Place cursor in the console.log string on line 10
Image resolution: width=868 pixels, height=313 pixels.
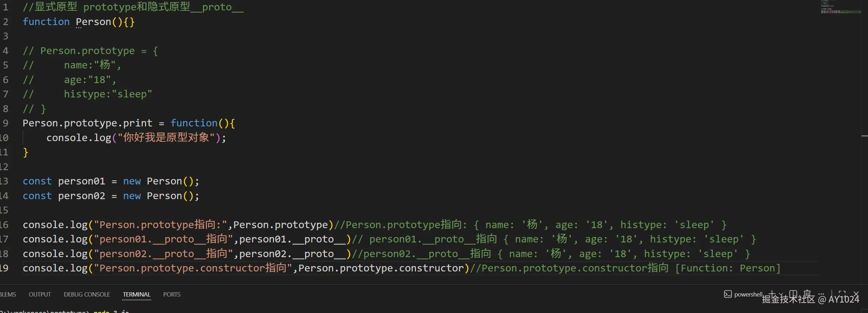166,138
